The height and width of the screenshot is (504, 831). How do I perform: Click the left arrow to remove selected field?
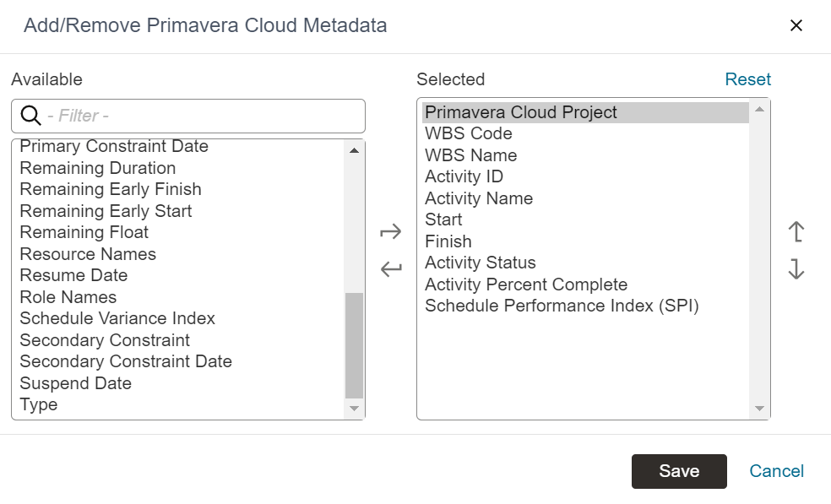click(x=391, y=269)
